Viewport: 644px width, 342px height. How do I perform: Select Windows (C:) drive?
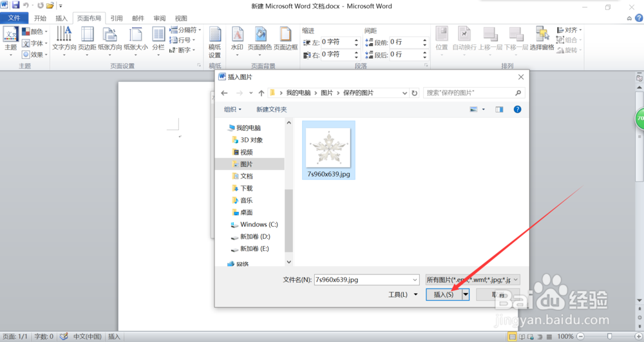point(259,225)
